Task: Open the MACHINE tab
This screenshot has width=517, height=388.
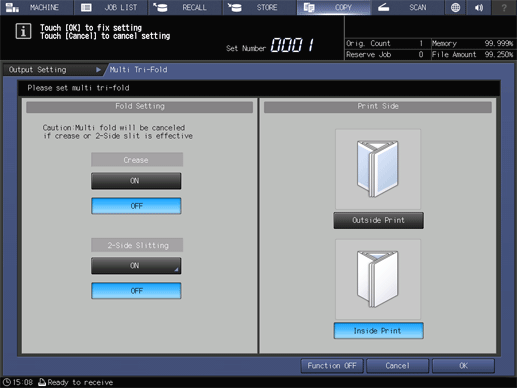Action: (x=36, y=7)
